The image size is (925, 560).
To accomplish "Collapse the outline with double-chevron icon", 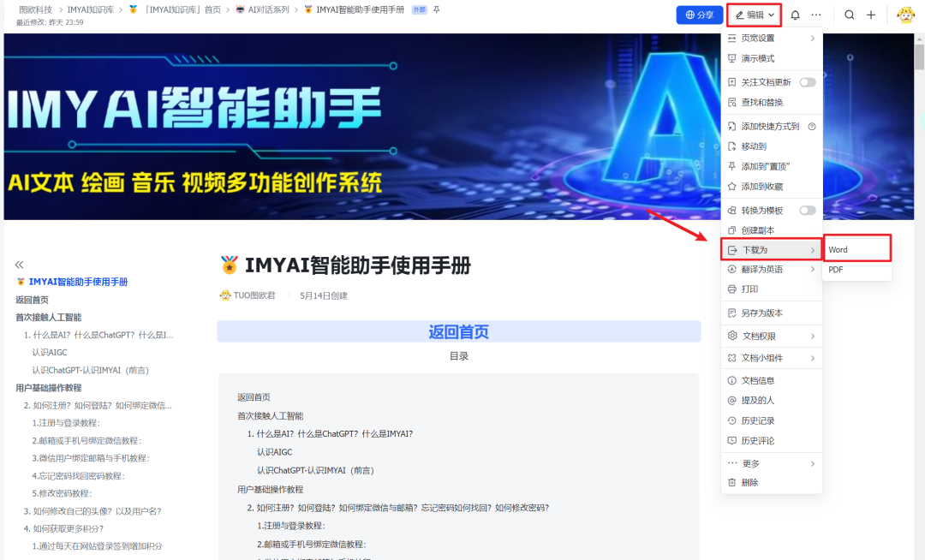I will coord(20,265).
